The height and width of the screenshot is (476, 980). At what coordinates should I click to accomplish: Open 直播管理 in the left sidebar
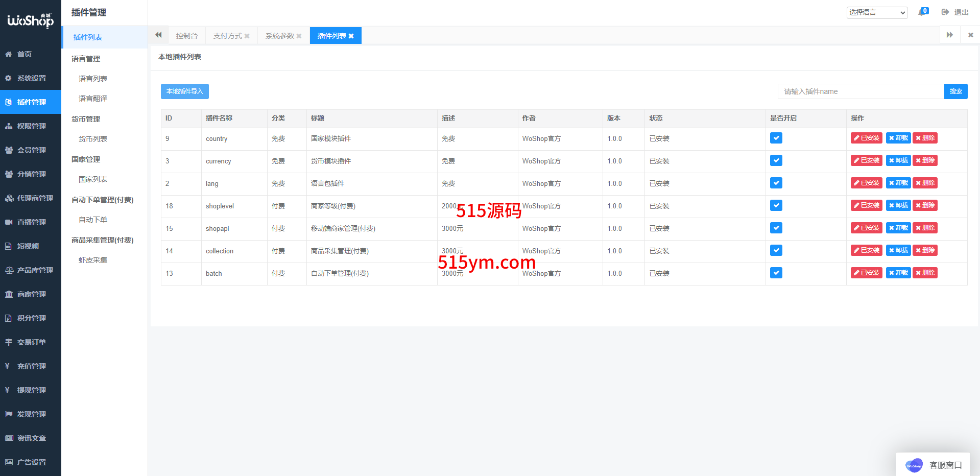(x=31, y=222)
